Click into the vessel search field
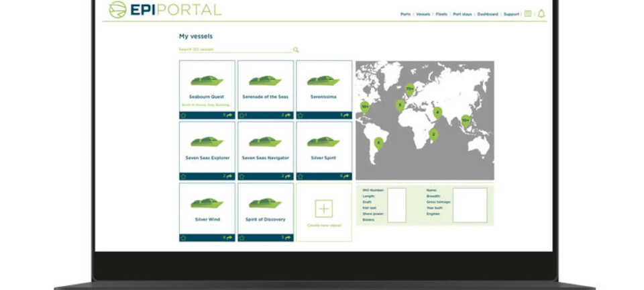 (233, 50)
